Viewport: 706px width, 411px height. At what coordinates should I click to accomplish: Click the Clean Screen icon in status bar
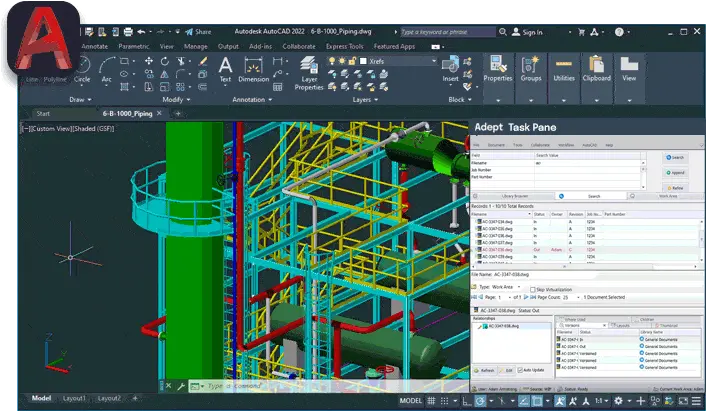683,401
